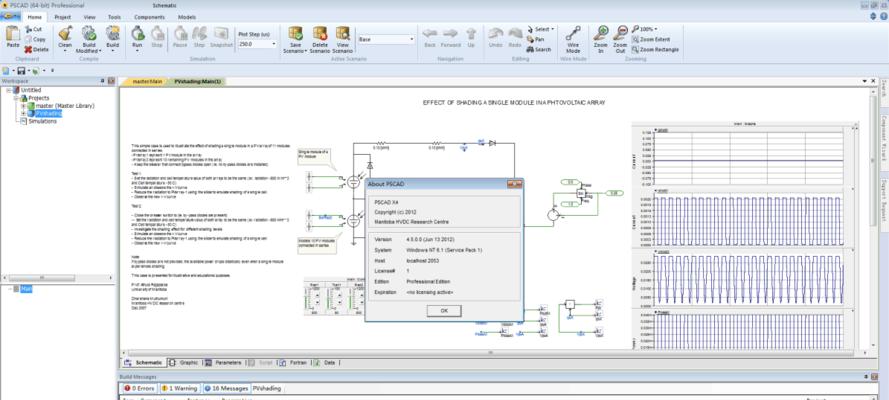The image size is (889, 400).
Task: Click the Stop simulation icon
Action: click(157, 33)
